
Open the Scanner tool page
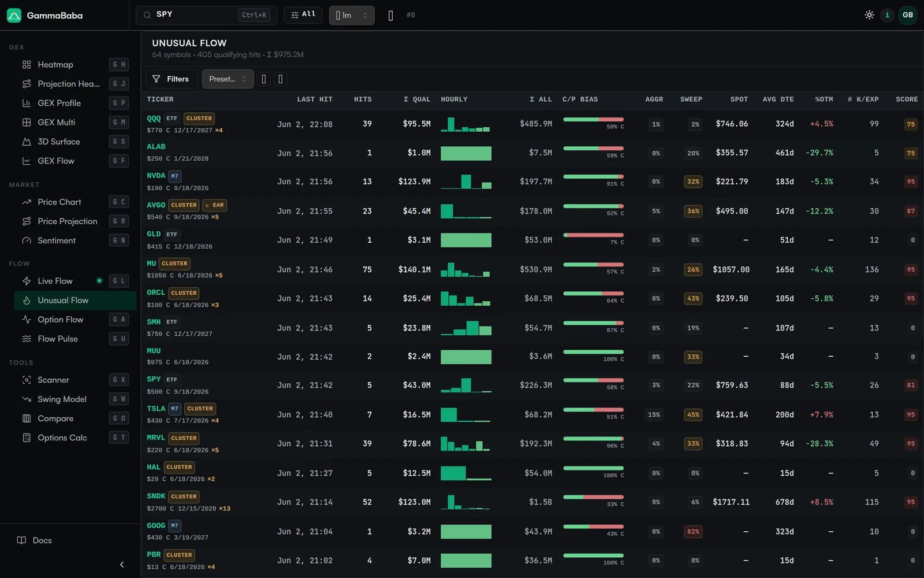(x=75, y=380)
